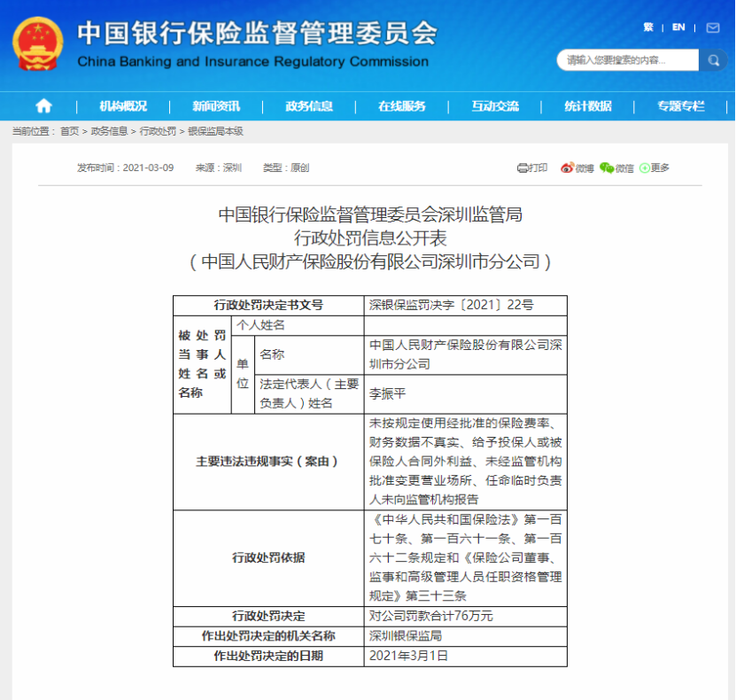Open the 新闻资讯 menu
Viewport: 736px width, 700px height.
click(216, 106)
